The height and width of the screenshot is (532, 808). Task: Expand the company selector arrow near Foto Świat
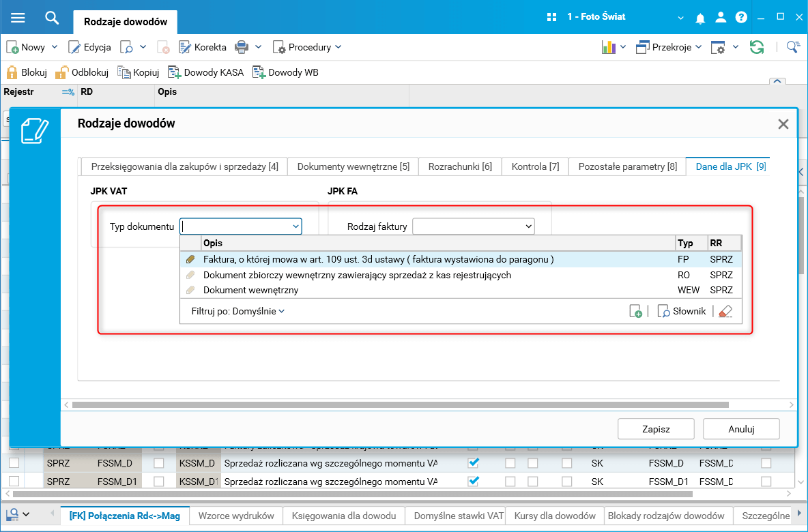(680, 18)
